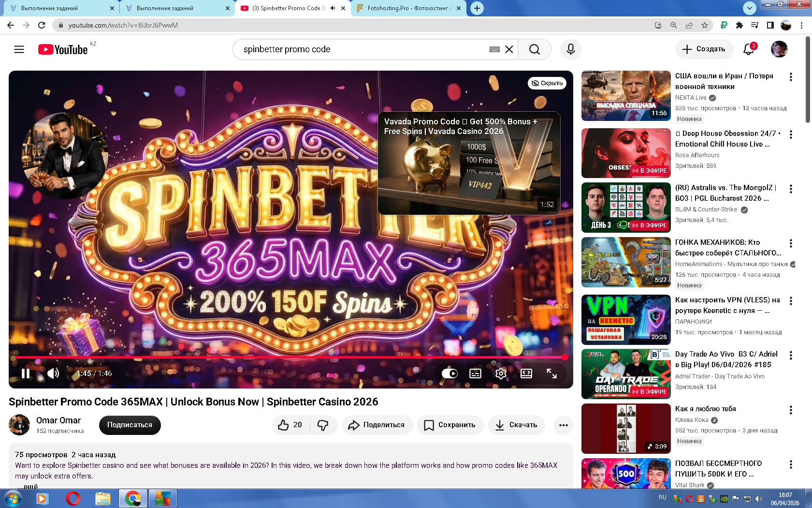Save video with Сохранить button

click(x=450, y=425)
